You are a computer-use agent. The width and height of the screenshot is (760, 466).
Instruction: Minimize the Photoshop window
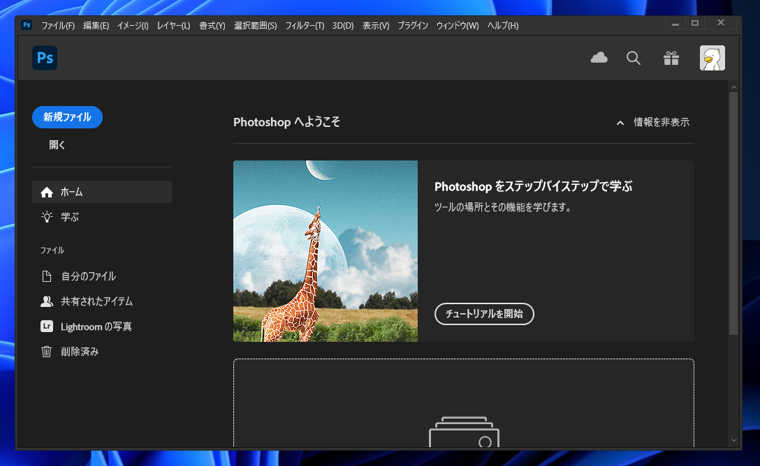click(675, 23)
